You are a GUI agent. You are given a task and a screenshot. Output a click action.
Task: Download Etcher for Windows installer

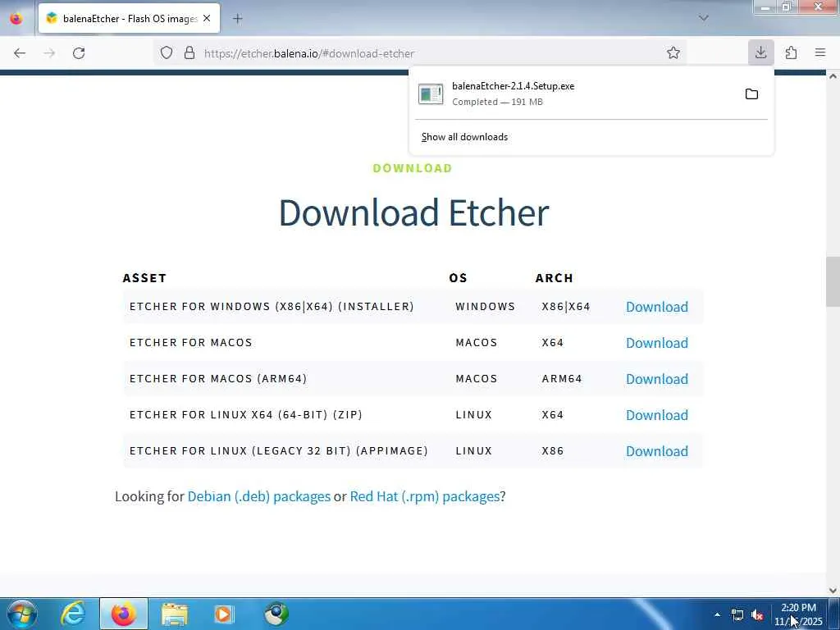tap(657, 307)
